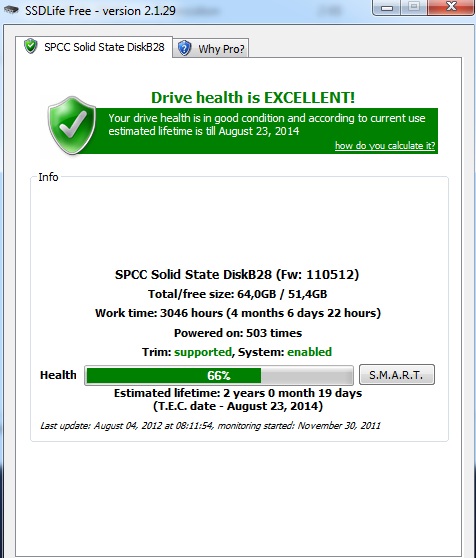Select the 'Drive health is EXCELLENT!' heading
This screenshot has width=476, height=558.
[253, 98]
